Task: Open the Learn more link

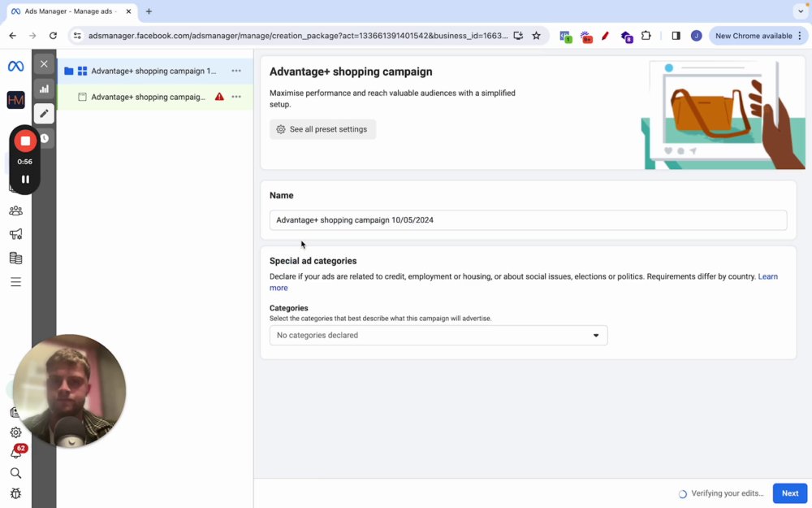Action: point(767,276)
